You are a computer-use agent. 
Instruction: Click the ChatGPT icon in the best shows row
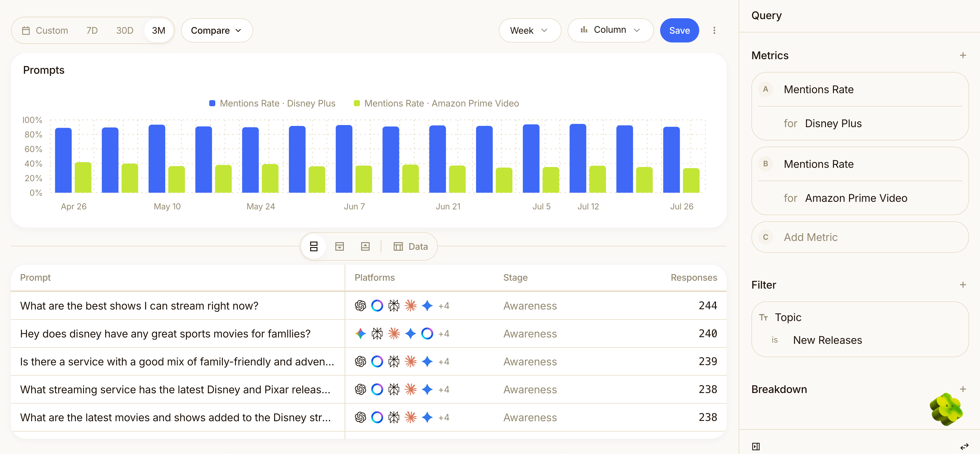click(x=360, y=306)
